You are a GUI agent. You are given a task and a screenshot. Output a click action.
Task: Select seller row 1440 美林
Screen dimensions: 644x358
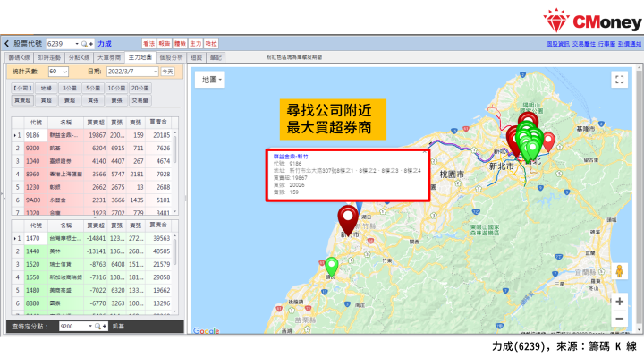click(x=92, y=251)
